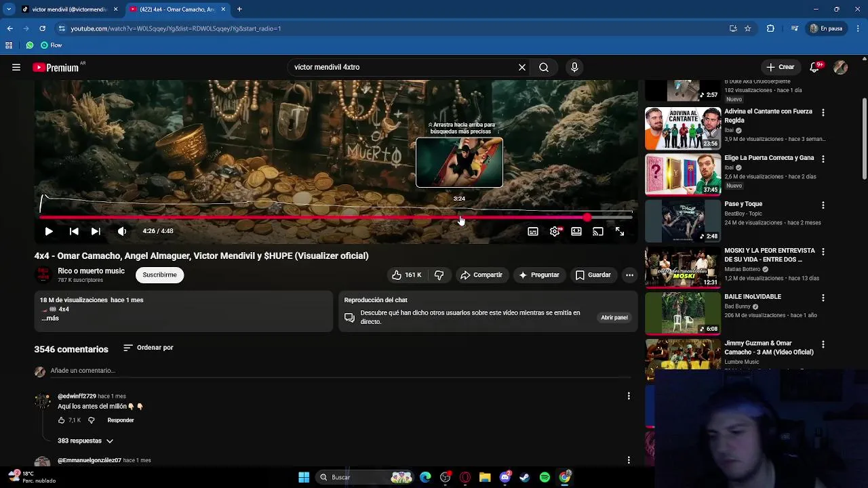Open Discord from the taskbar
Screen dimensions: 868x488
(505, 477)
